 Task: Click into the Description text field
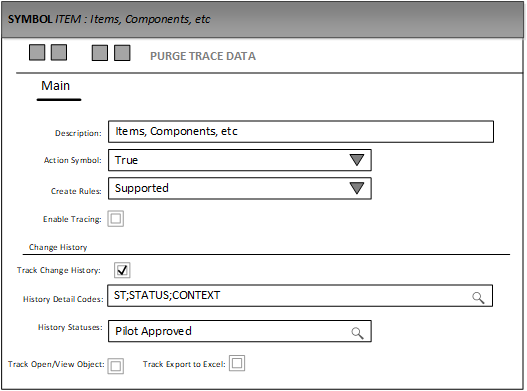(x=301, y=131)
